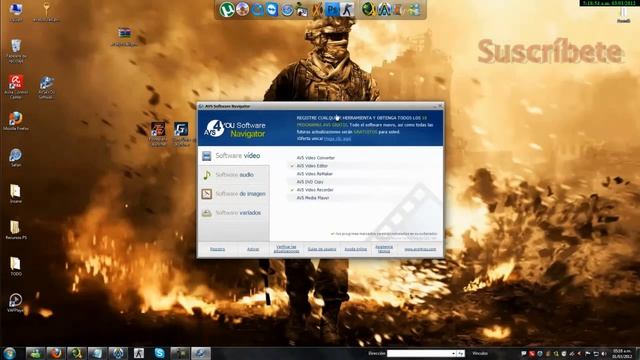The image size is (640, 360).
Task: Click the 'haga clic aquí' offer link
Action: [x=338, y=139]
